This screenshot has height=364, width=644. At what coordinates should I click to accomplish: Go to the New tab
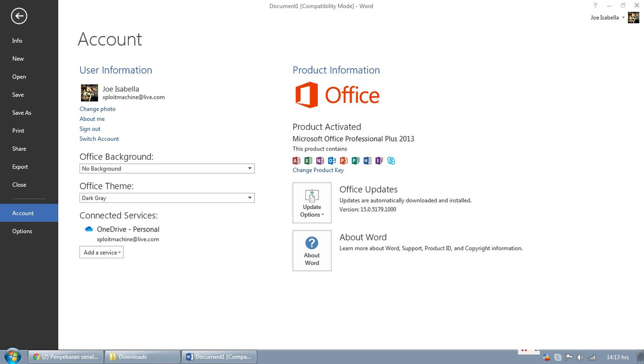[x=18, y=59]
